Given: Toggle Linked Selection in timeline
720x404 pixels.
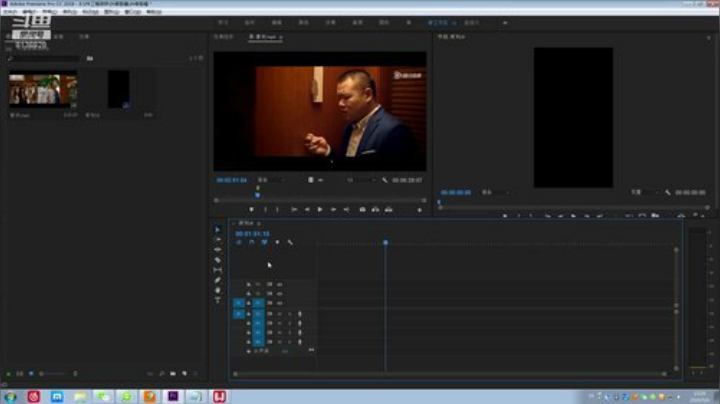Looking at the screenshot, I should pyautogui.click(x=264, y=242).
